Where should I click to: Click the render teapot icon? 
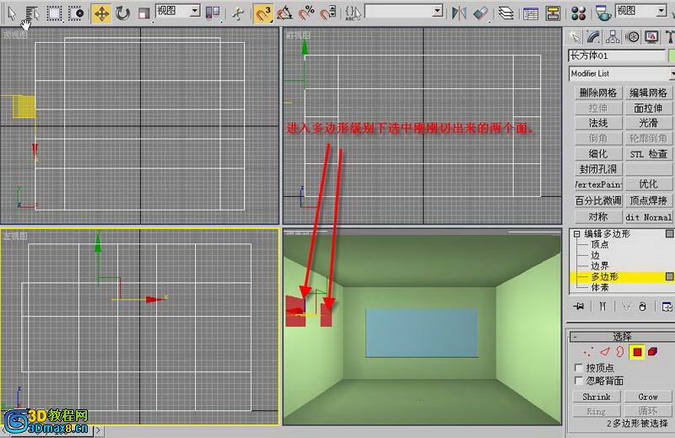[603, 13]
